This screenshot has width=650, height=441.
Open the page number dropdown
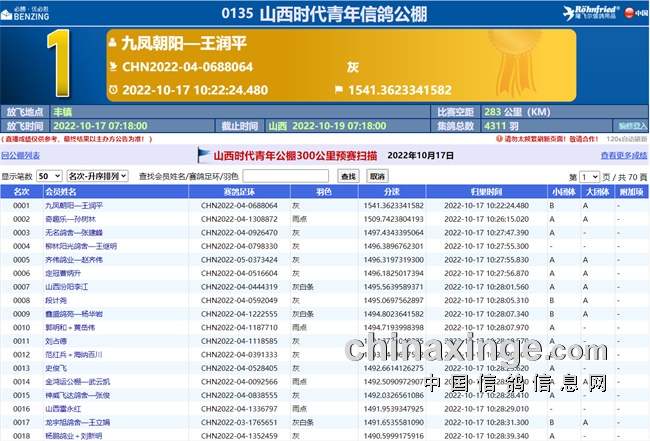590,176
